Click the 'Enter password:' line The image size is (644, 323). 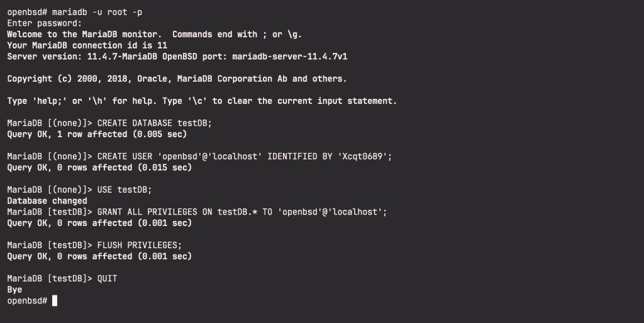pyautogui.click(x=45, y=23)
